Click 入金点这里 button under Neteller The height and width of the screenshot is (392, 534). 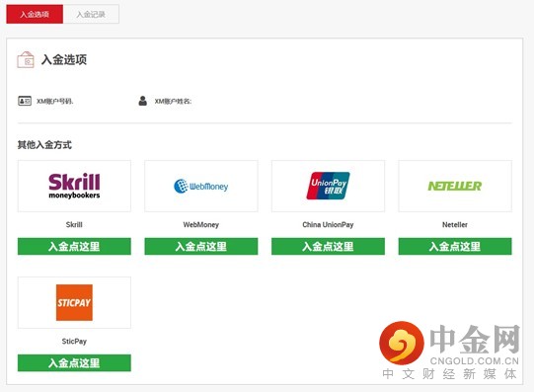point(455,246)
